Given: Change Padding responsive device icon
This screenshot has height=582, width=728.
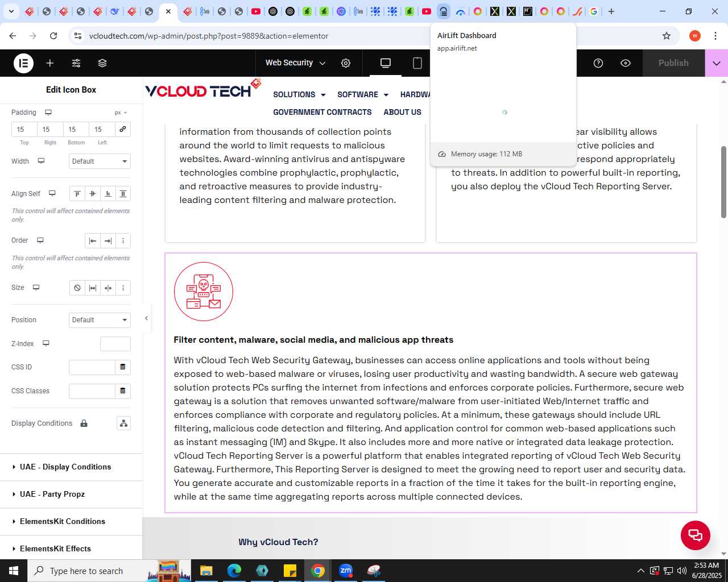Looking at the screenshot, I should (48, 113).
